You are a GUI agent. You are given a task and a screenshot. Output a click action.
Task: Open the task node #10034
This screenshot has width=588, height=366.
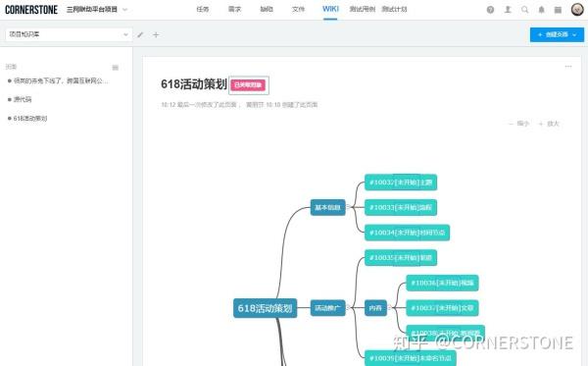pyautogui.click(x=408, y=233)
